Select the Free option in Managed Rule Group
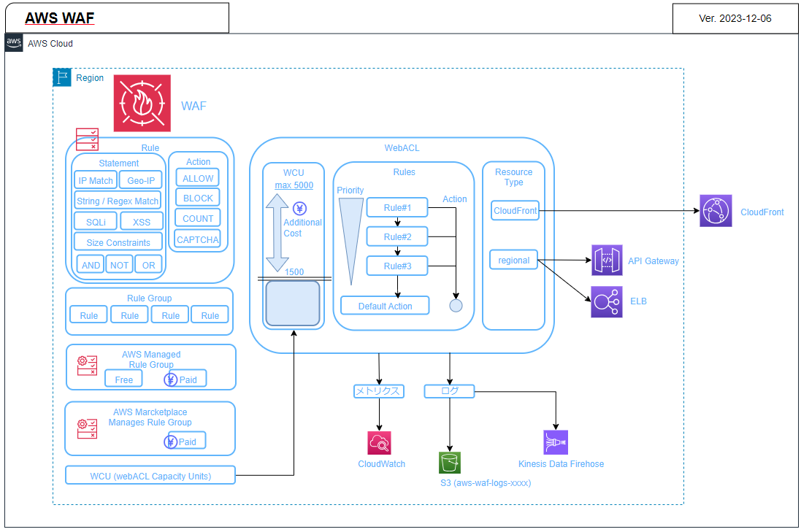 [123, 379]
